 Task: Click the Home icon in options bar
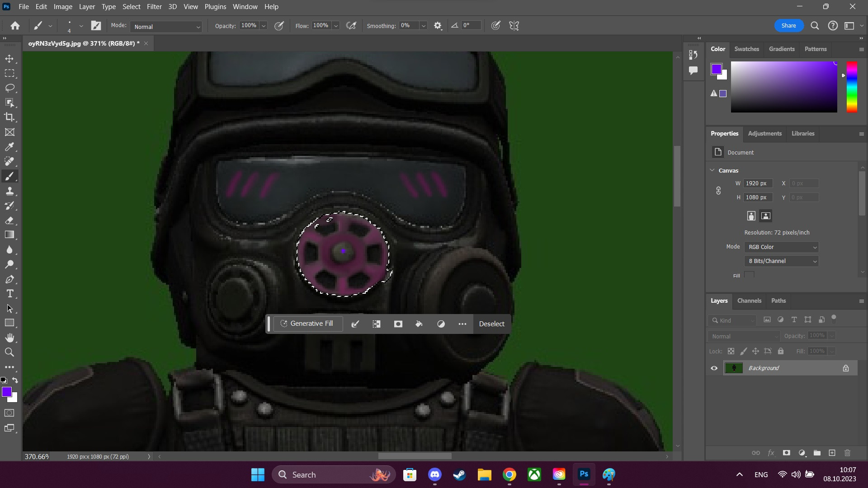point(15,26)
